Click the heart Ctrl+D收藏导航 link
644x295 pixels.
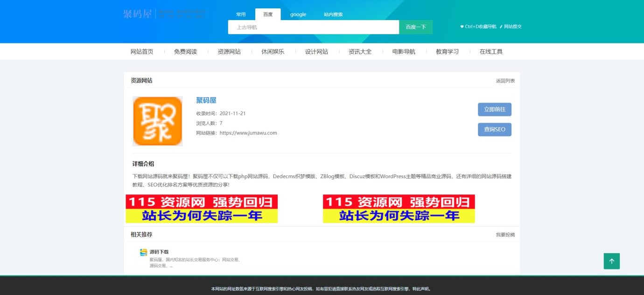pos(478,27)
